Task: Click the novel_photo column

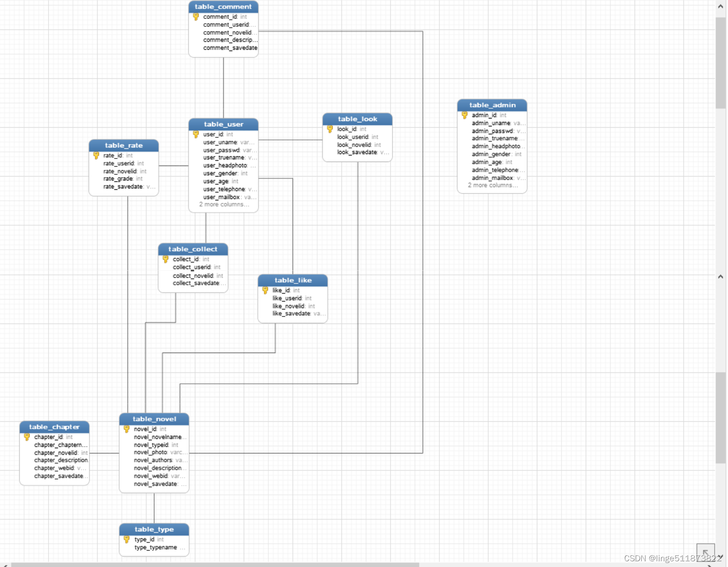Action: coord(160,452)
